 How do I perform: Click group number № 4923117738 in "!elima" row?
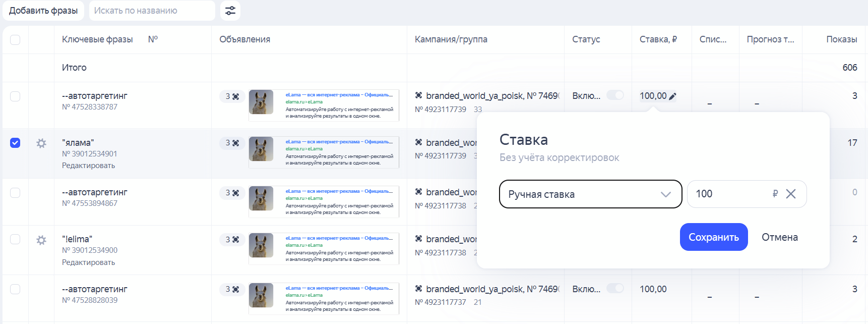click(441, 253)
